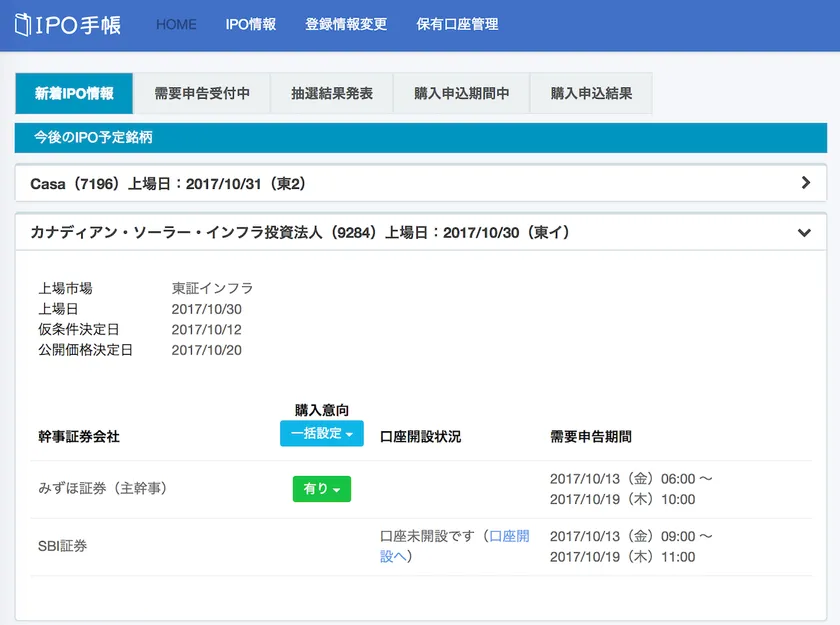Image resolution: width=840 pixels, height=625 pixels.
Task: Open the 有り dropdown for みずほ証券
Action: (321, 488)
